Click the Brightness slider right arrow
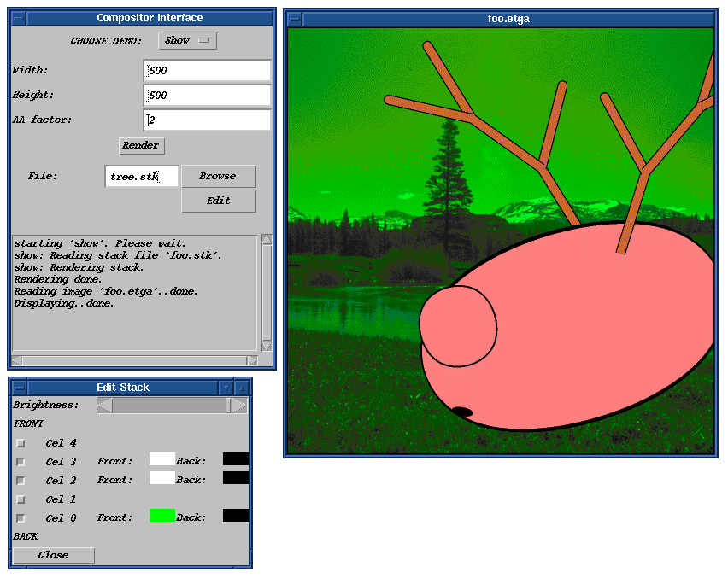The image size is (728, 578). click(241, 406)
